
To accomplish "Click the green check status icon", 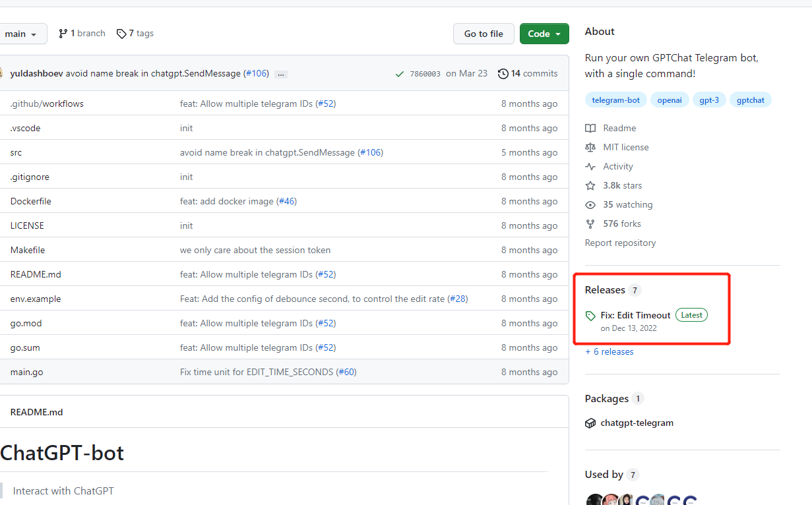I will [x=400, y=74].
